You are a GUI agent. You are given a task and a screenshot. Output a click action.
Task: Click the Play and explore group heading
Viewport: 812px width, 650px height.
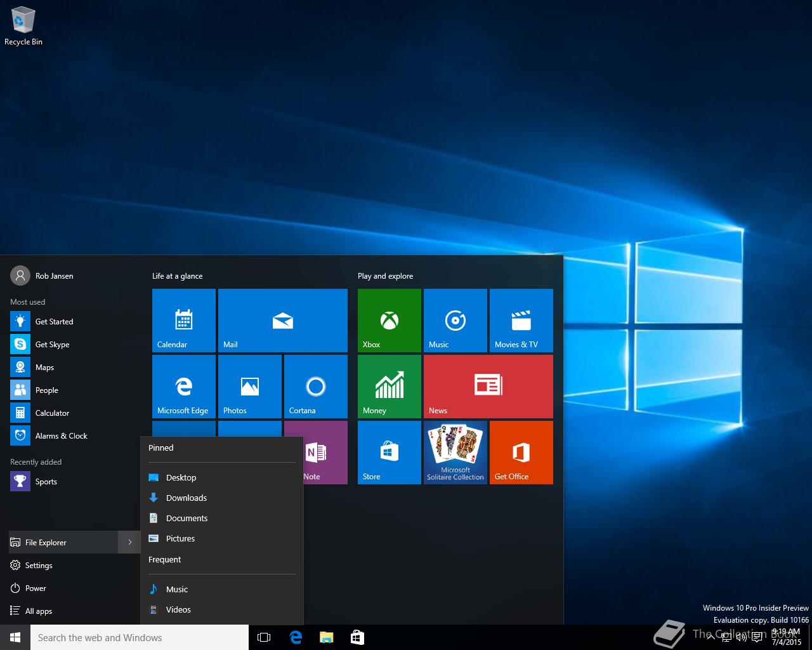point(385,276)
